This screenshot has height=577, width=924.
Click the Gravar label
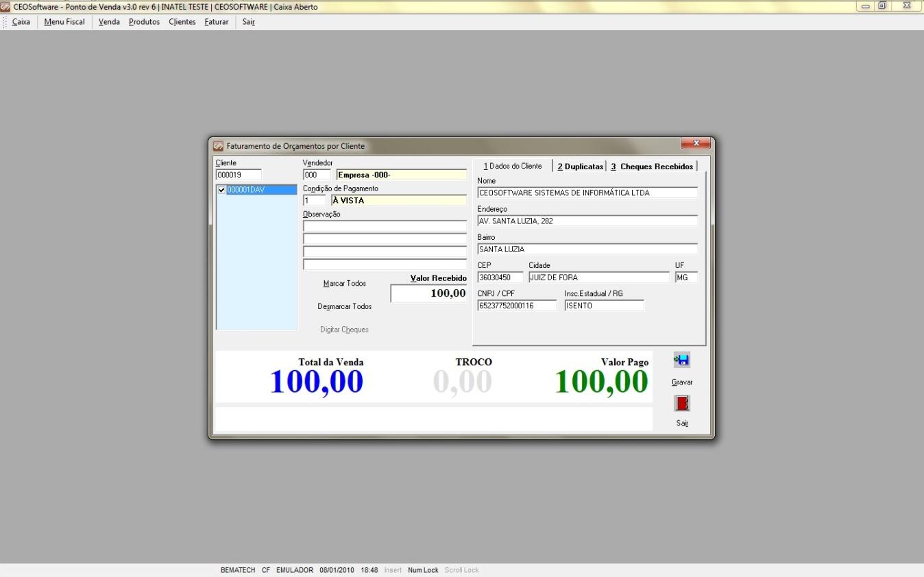(x=682, y=382)
